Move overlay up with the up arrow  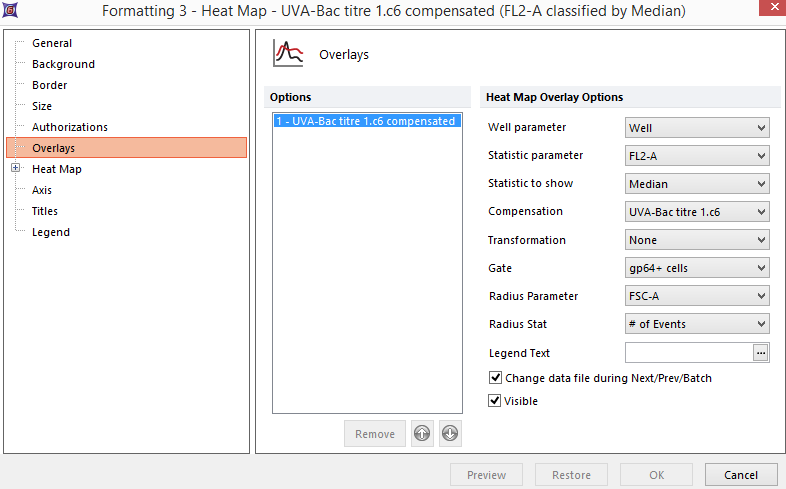point(423,434)
